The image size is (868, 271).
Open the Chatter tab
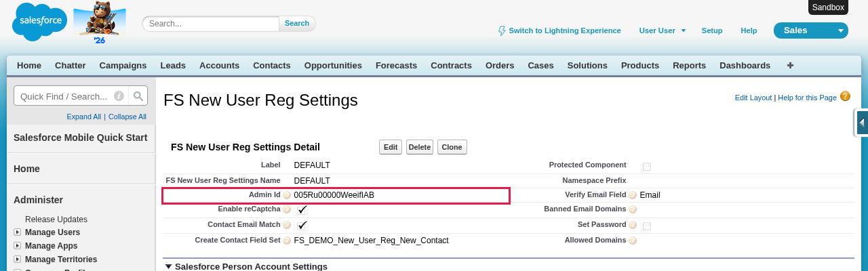click(70, 66)
